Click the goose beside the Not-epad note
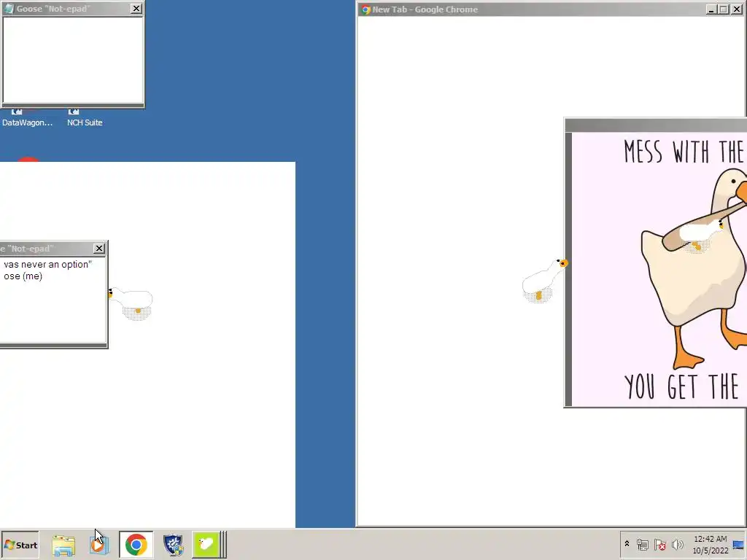Screen dimensions: 747x560 130,303
